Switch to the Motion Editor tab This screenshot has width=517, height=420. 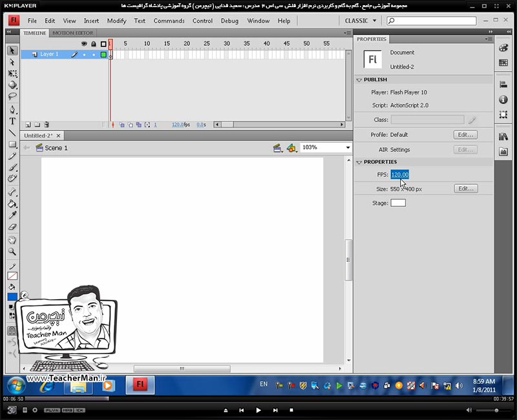pos(73,33)
